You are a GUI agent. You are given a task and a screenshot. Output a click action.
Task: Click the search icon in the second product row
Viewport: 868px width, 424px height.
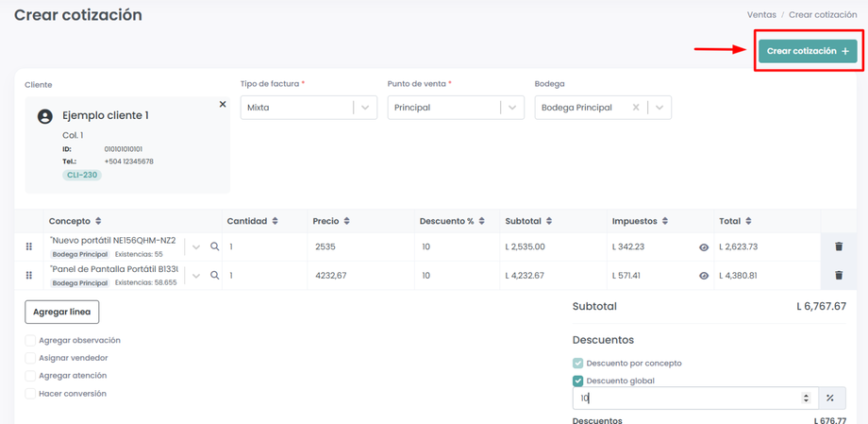215,276
